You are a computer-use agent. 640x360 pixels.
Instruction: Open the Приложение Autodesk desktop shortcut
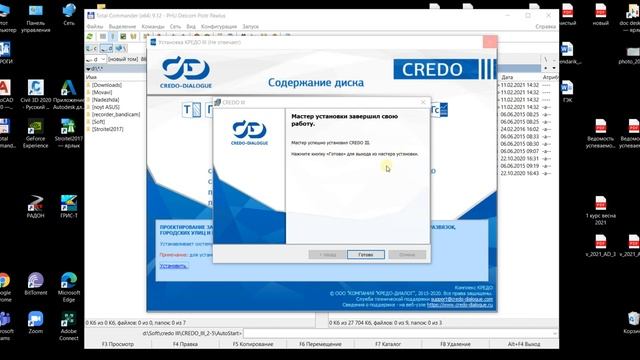(x=69, y=95)
